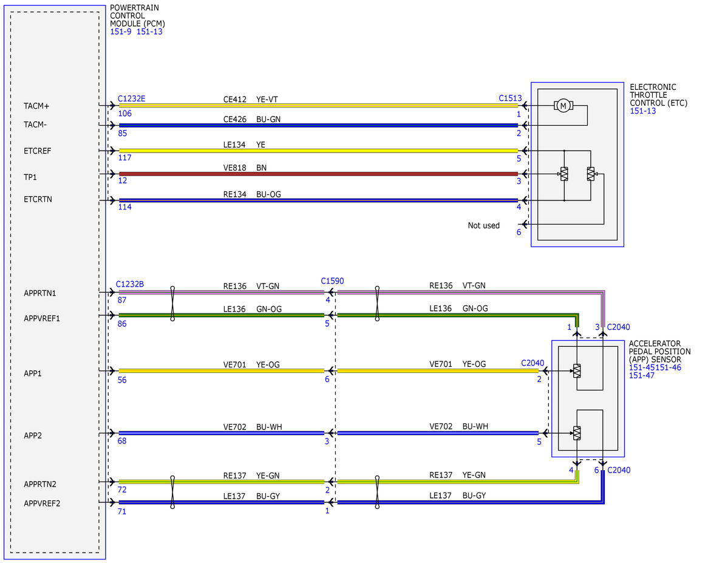728x563 pixels.
Task: Click PCM pin number 56
Action: 122,380
